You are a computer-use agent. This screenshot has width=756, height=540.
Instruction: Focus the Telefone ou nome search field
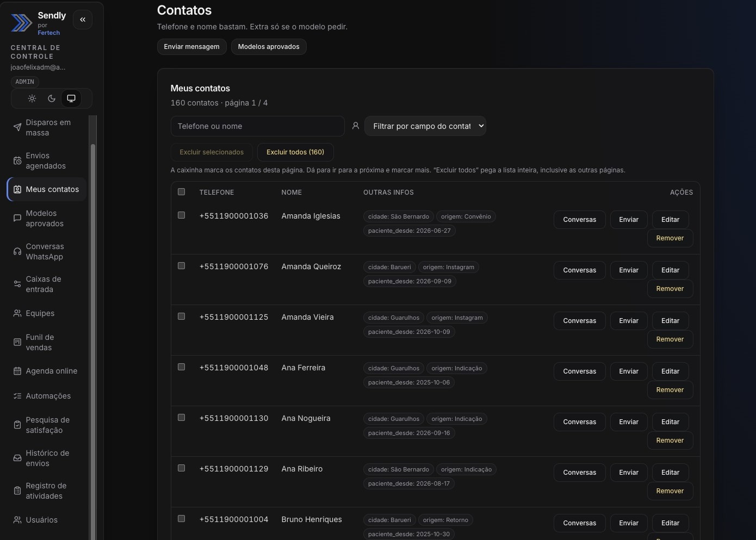tap(258, 126)
